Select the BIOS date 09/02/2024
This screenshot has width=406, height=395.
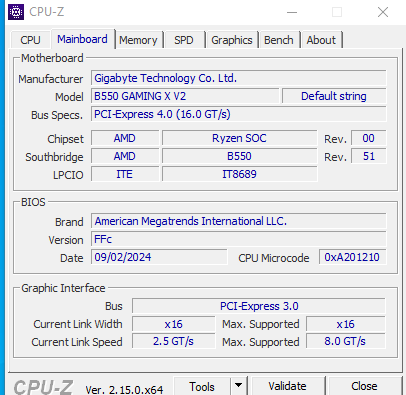159,257
